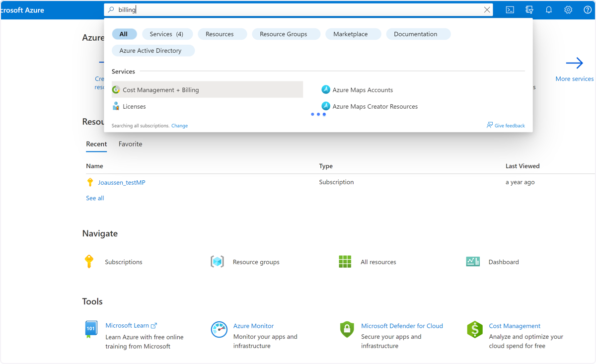
Task: Click the Dashboard chart icon
Action: 473,261
